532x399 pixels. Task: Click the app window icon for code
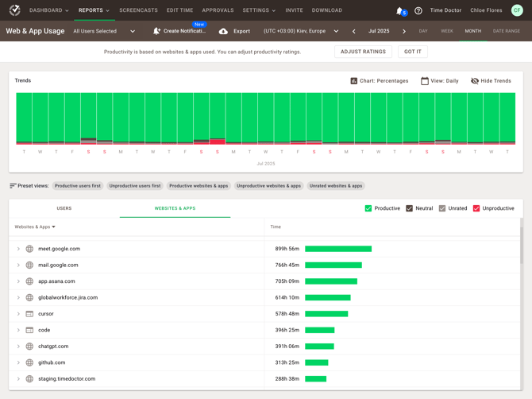(x=30, y=331)
